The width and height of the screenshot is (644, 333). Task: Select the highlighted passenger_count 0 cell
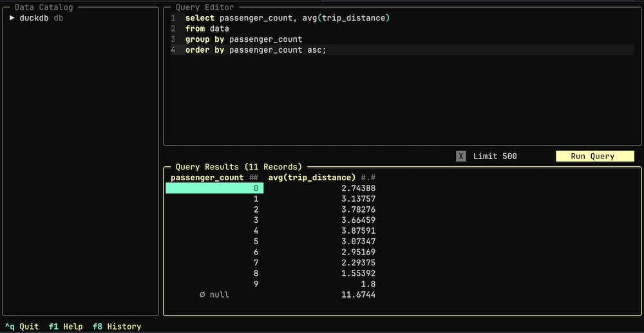click(x=214, y=188)
